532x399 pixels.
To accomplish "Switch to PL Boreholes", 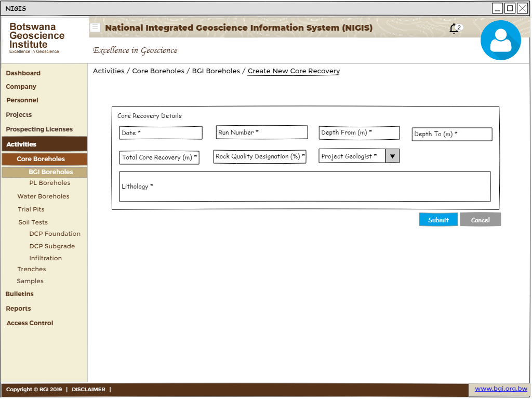I will tap(49, 183).
